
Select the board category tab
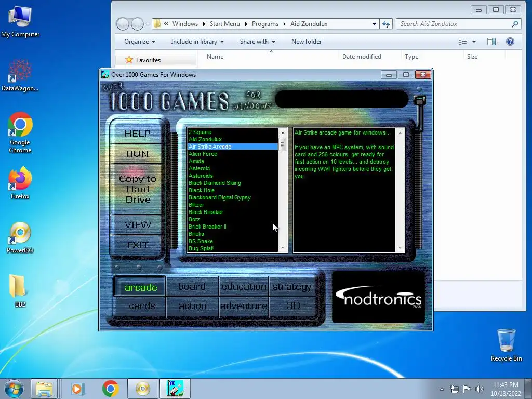click(x=192, y=287)
